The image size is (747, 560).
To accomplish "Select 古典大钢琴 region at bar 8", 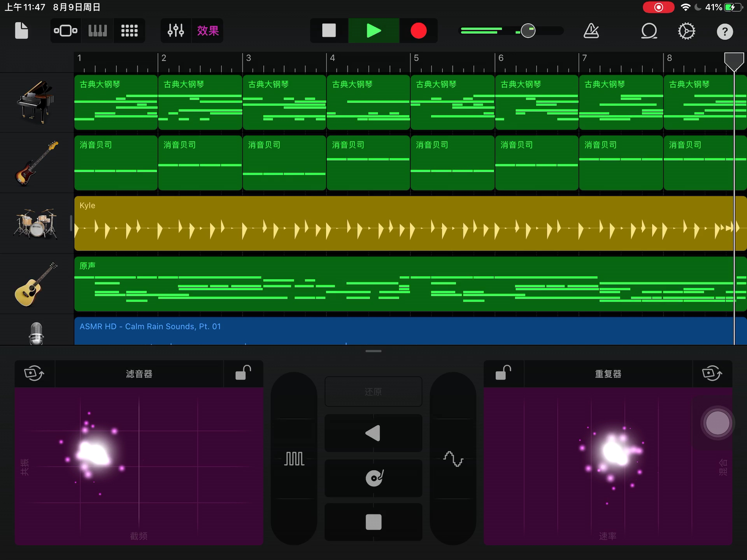I will coord(705,102).
